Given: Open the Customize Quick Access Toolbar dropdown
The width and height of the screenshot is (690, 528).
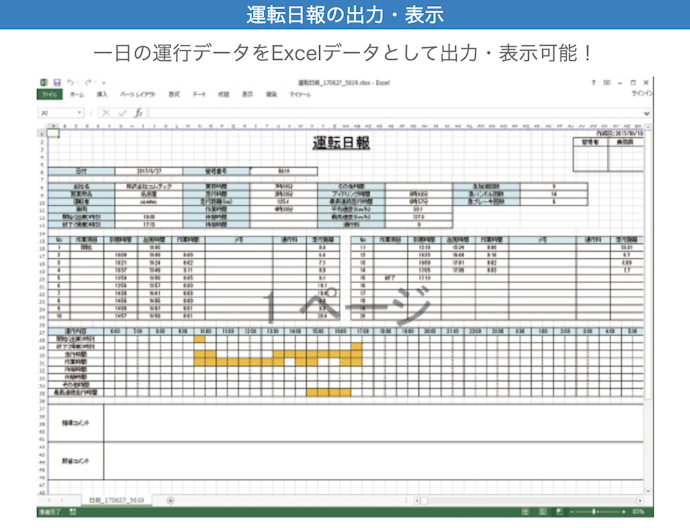Looking at the screenshot, I should click(104, 82).
